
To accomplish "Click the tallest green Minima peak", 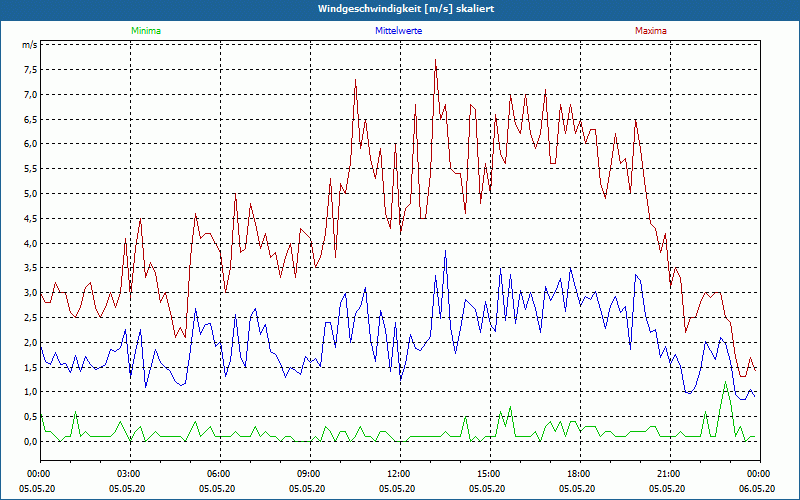I will click(725, 382).
